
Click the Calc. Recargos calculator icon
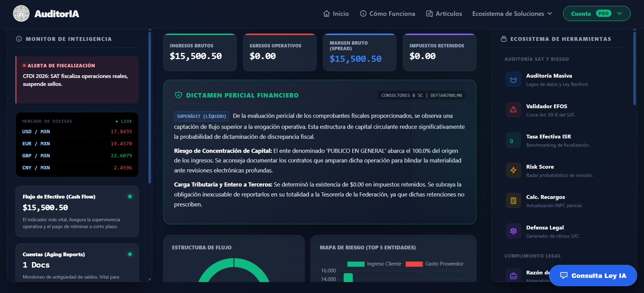[513, 201]
